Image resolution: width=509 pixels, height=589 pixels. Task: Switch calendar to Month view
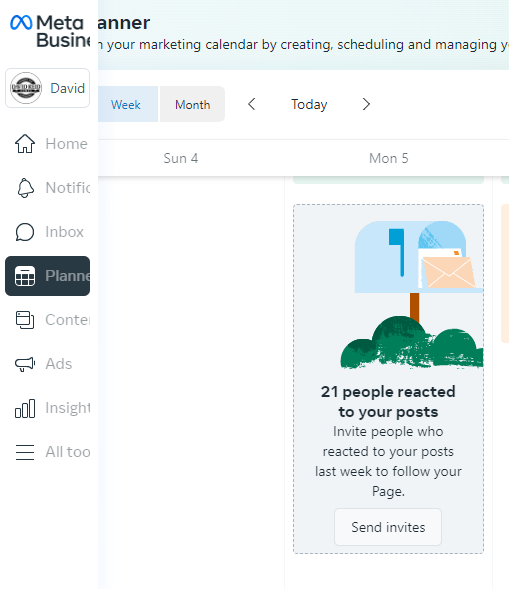point(192,104)
